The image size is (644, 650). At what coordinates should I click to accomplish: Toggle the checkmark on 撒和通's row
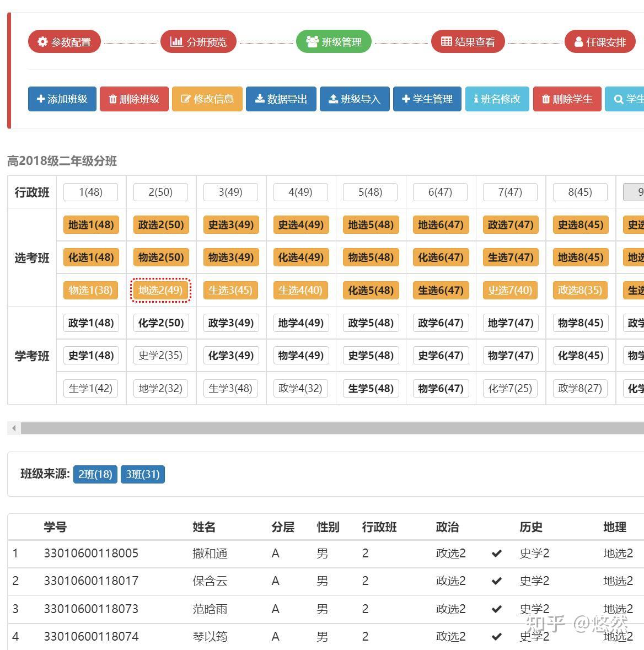tap(496, 553)
